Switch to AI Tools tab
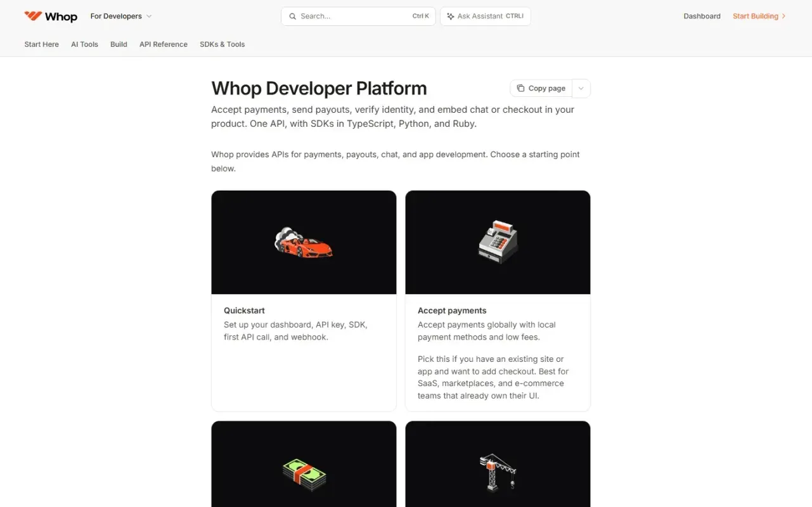The width and height of the screenshot is (812, 507). point(84,44)
